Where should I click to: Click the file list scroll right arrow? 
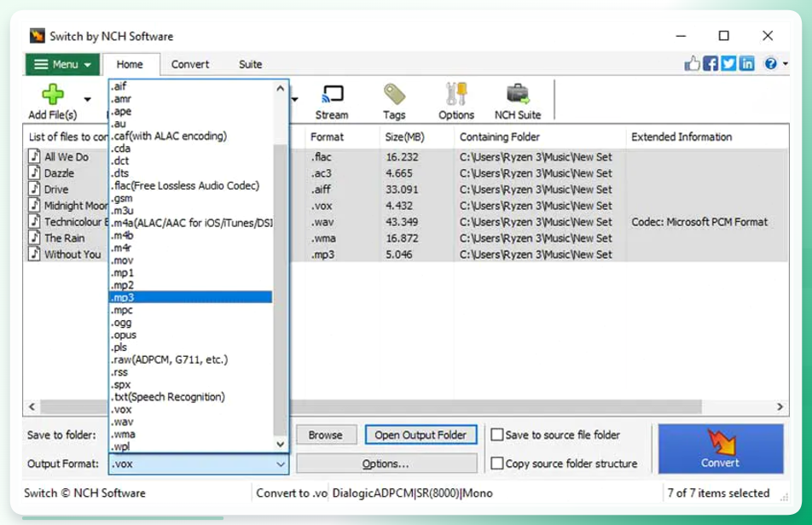click(x=780, y=407)
